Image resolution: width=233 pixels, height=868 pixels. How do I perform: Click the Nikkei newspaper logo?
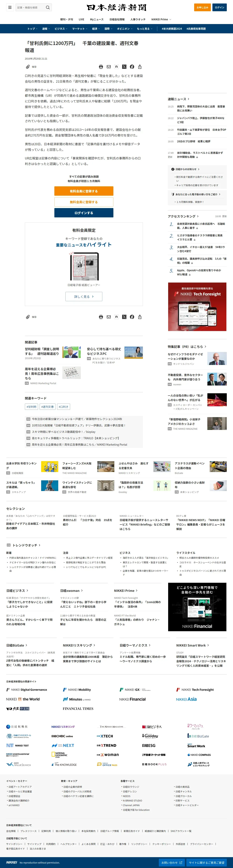pyautogui.click(x=117, y=7)
